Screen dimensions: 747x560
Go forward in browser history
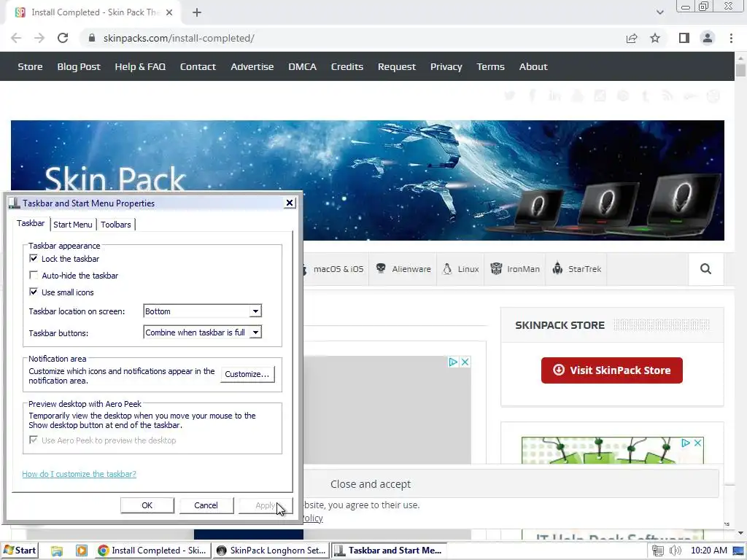click(39, 38)
